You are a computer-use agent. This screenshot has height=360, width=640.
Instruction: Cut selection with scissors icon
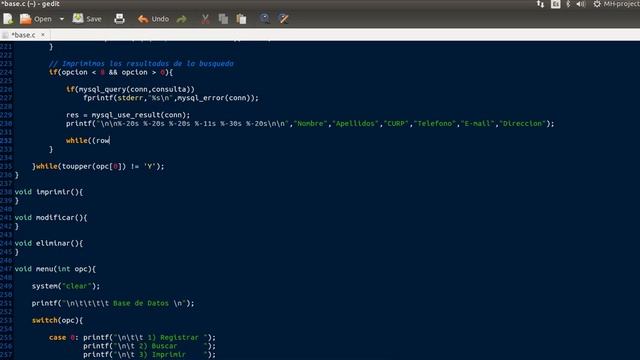click(x=205, y=19)
